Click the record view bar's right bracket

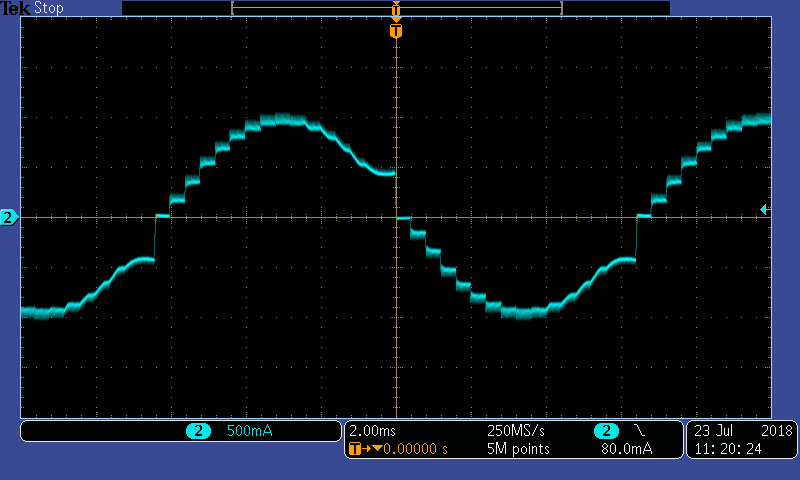(x=560, y=8)
